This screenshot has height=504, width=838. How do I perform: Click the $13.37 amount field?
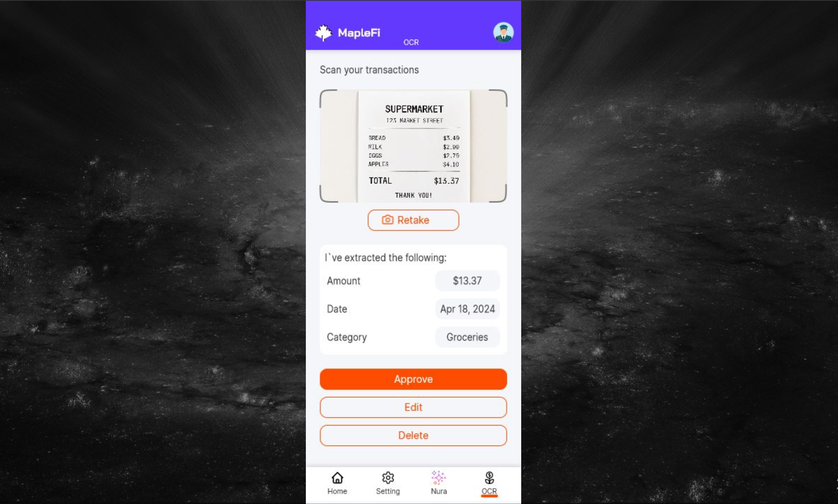coord(467,280)
